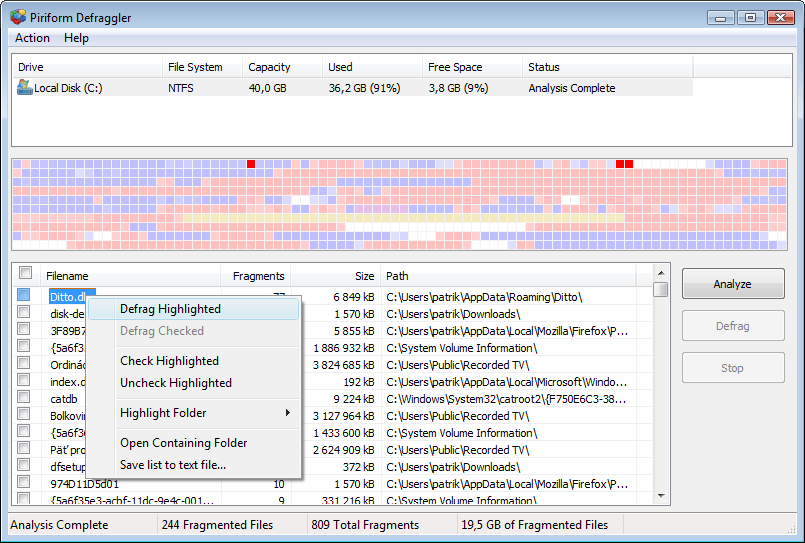Screen dimensions: 805x543
Task: Click file list scrollbar up arrow
Action: (661, 273)
